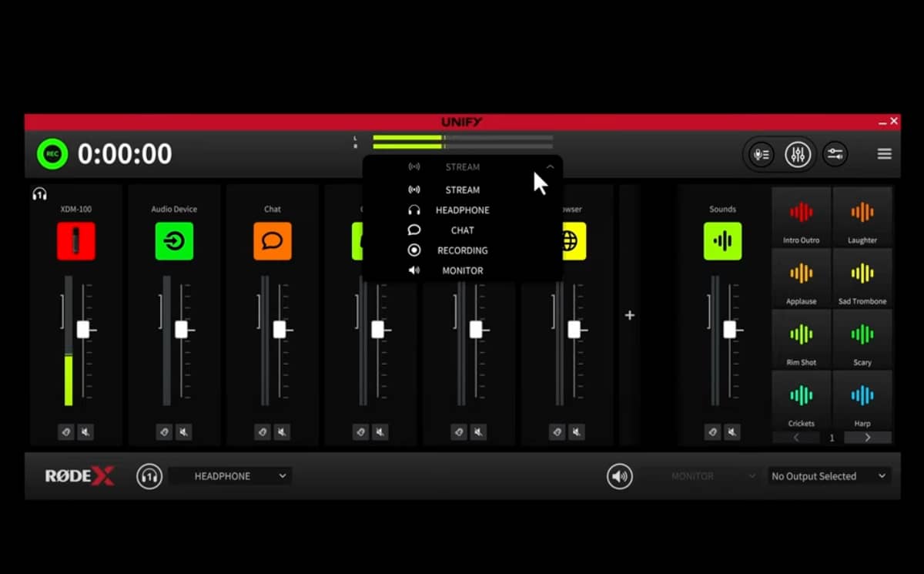The height and width of the screenshot is (574, 924).
Task: Click the 0:00:00 recording timer
Action: point(125,154)
